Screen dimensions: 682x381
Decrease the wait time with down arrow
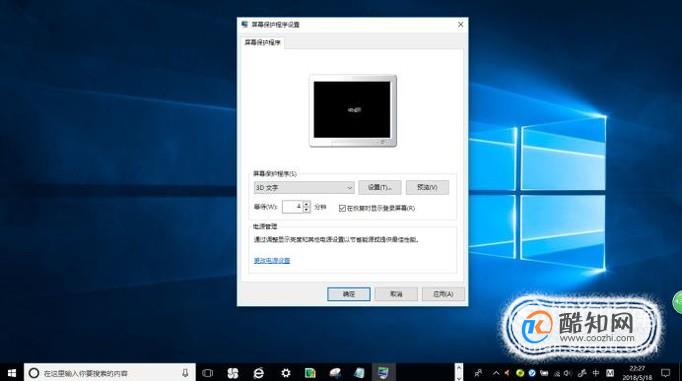(307, 210)
